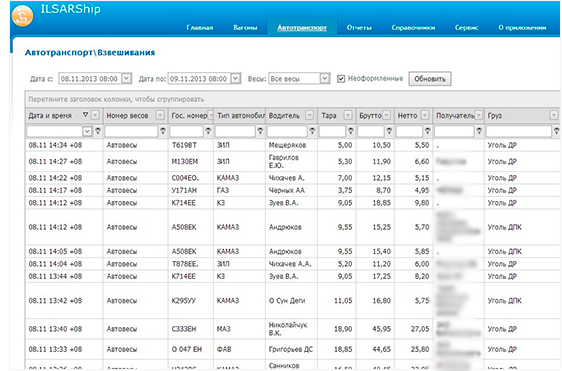Image resolution: width=562 pixels, height=371 pixels.
Task: Click filter funnel icon for Дата и время
Action: [x=98, y=131]
